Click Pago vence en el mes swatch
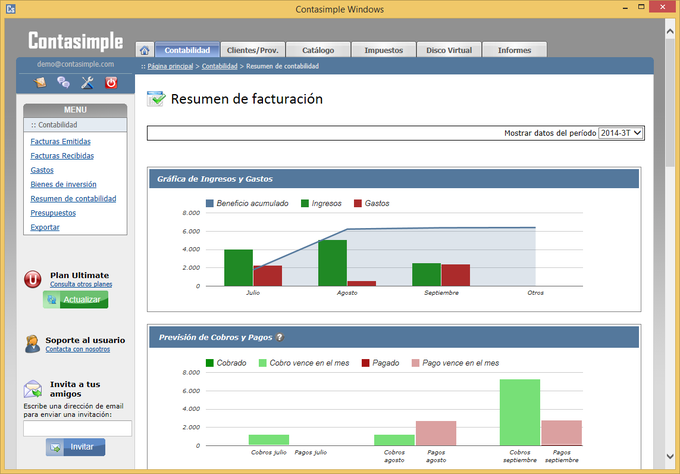Image resolution: width=680 pixels, height=474 pixels. pyautogui.click(x=415, y=363)
